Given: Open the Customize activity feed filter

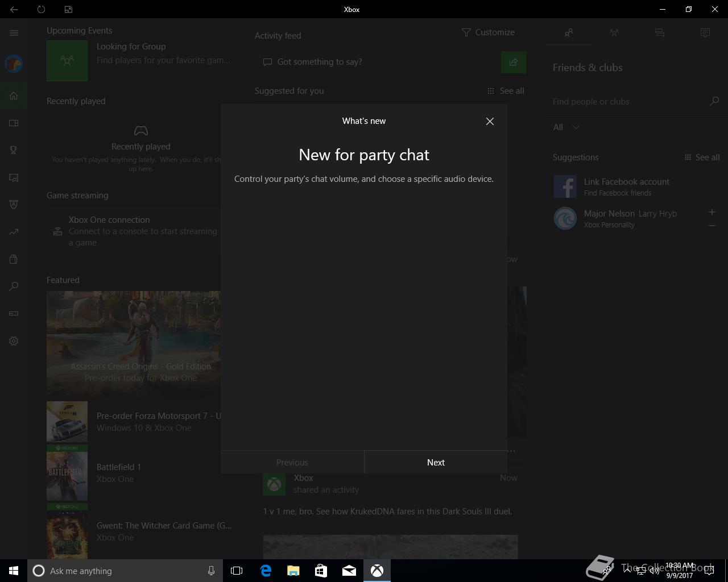Looking at the screenshot, I should pos(488,32).
